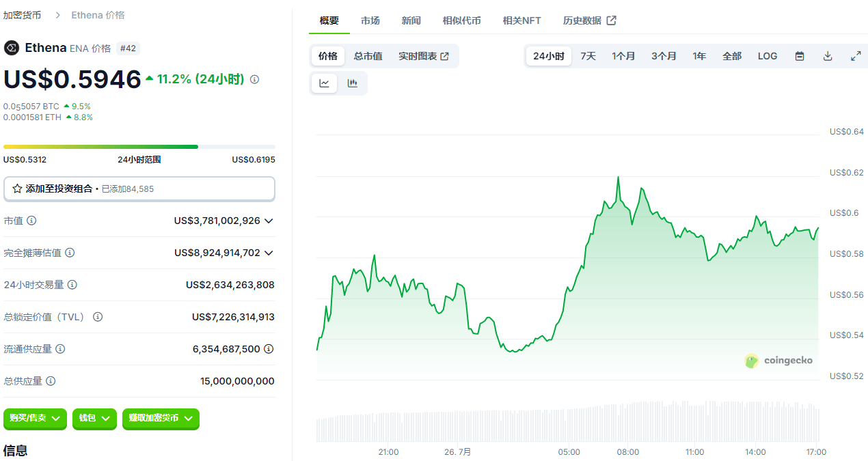Click the US$3,781,002,926 market cap value
This screenshot has width=868, height=461.
click(x=217, y=221)
